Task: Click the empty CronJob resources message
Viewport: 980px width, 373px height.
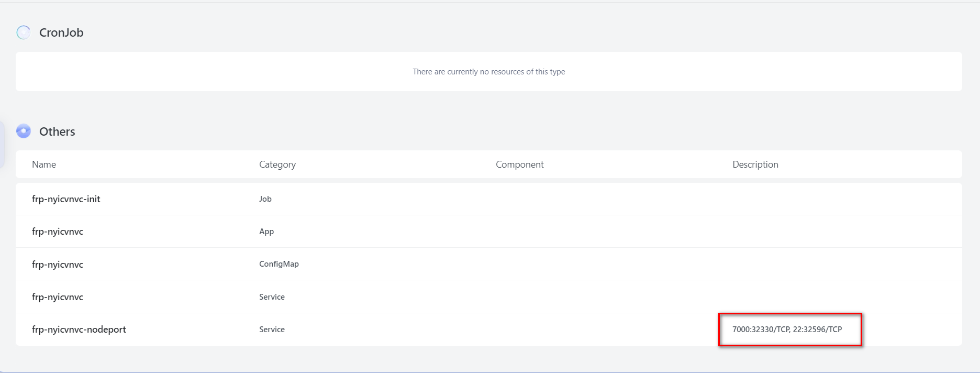Action: [488, 72]
